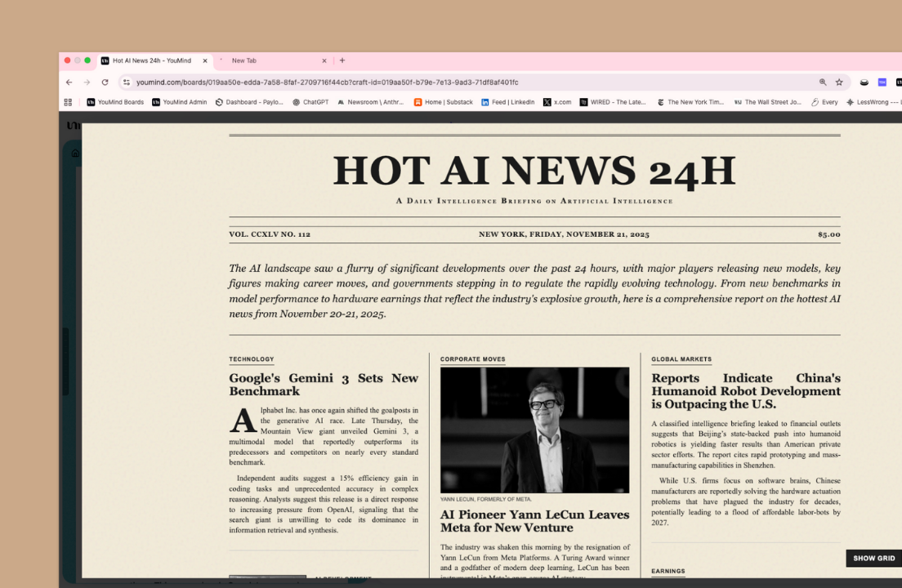
Task: Click the home icon in YouMind sidebar
Action: pos(75,154)
